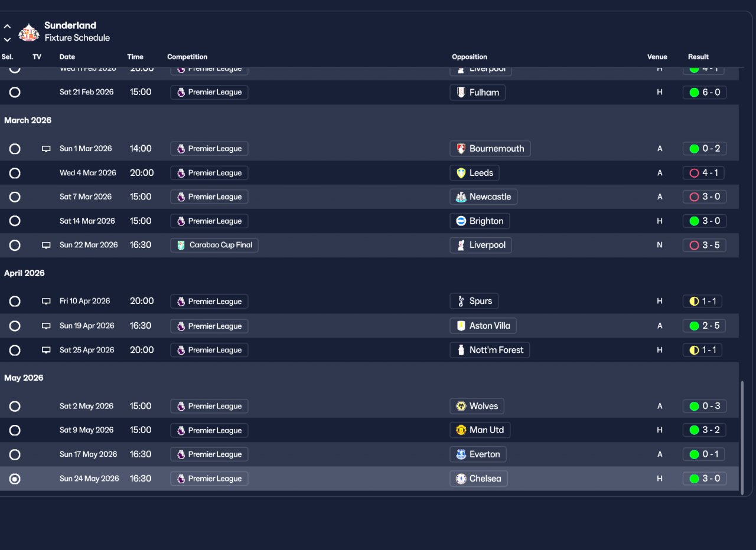Sort by the Competition column header

187,57
